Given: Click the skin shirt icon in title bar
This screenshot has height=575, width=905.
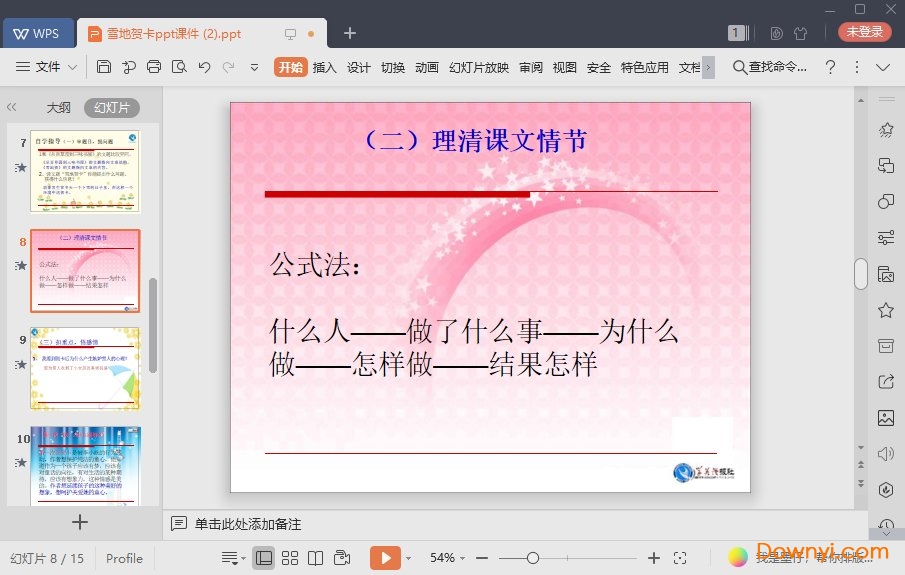Looking at the screenshot, I should pyautogui.click(x=801, y=33).
